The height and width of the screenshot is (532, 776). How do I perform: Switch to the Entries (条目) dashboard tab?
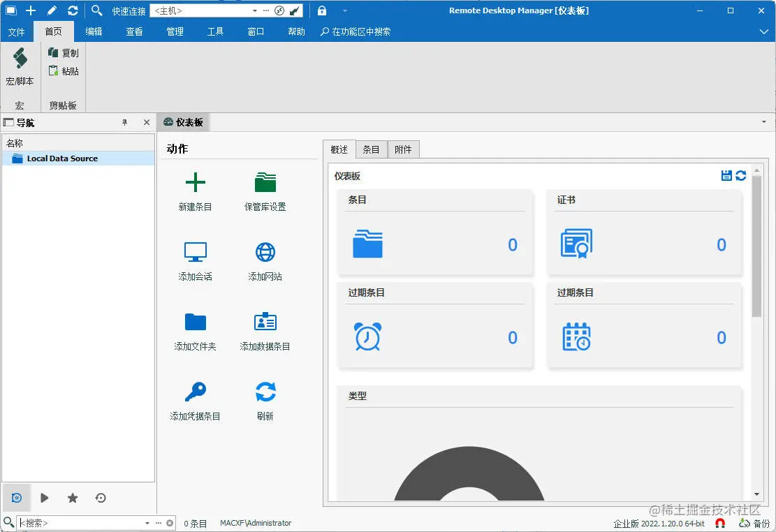371,149
